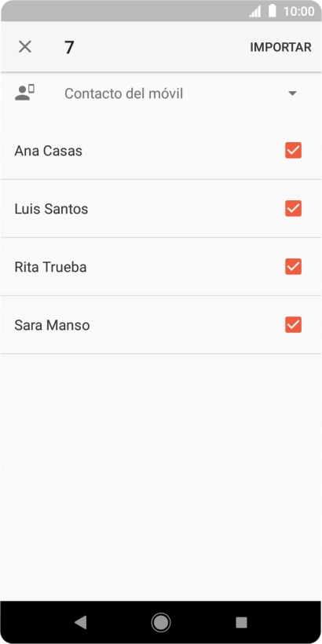The width and height of the screenshot is (322, 644).
Task: Tap the IMPORTAR button
Action: click(281, 47)
